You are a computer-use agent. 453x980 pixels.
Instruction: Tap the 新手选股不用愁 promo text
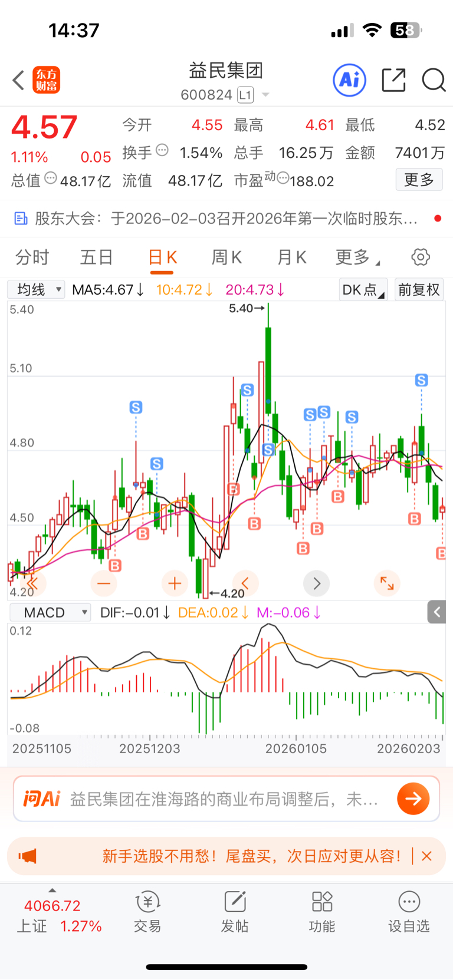coord(252,856)
